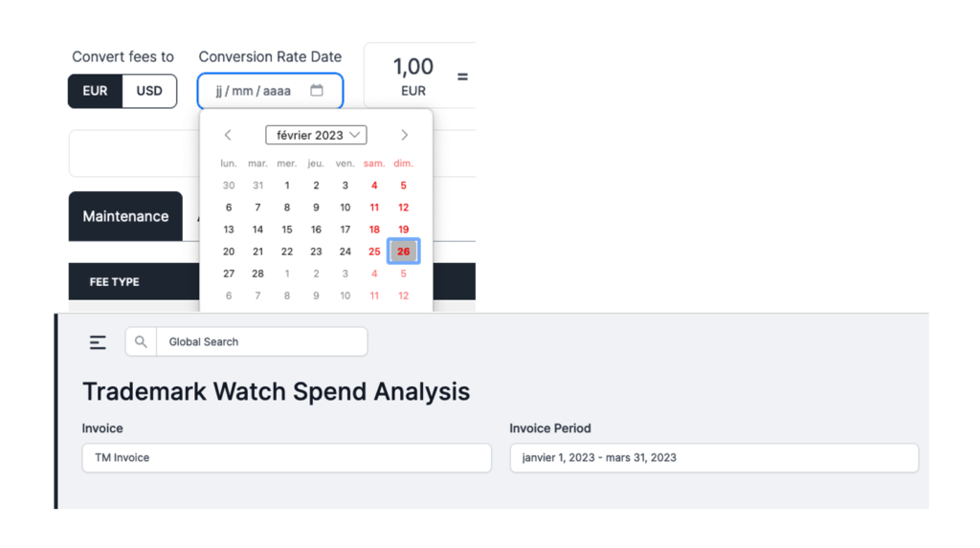980x548 pixels.
Task: Select February 20 in the calendar
Action: click(x=229, y=252)
